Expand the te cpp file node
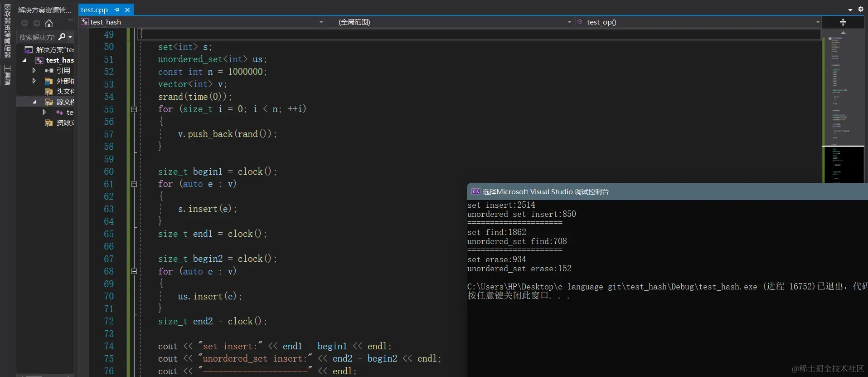Viewport: 868px width, 377px height. point(44,112)
